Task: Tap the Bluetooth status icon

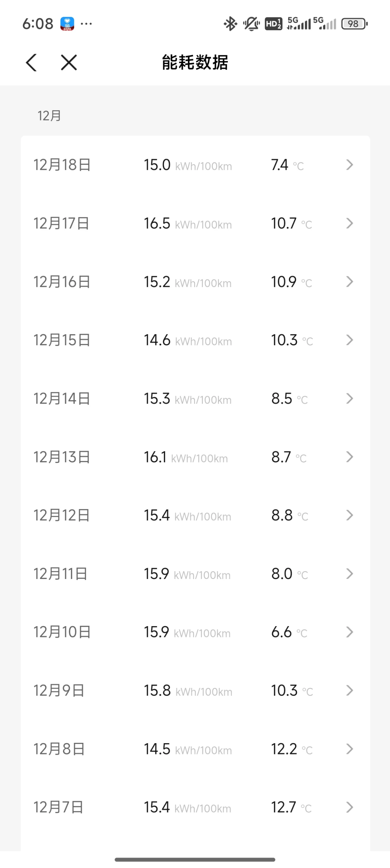Action: tap(230, 24)
